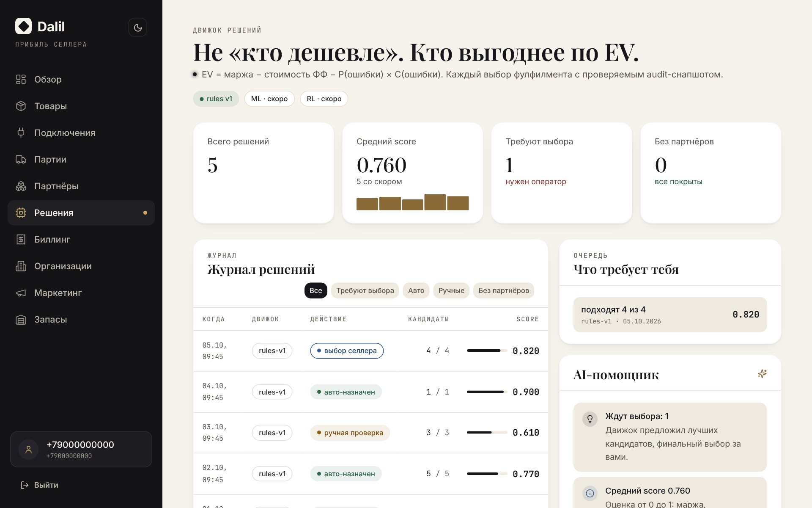The height and width of the screenshot is (508, 812).
Task: Navigate to Биллинг label
Action: click(x=52, y=239)
